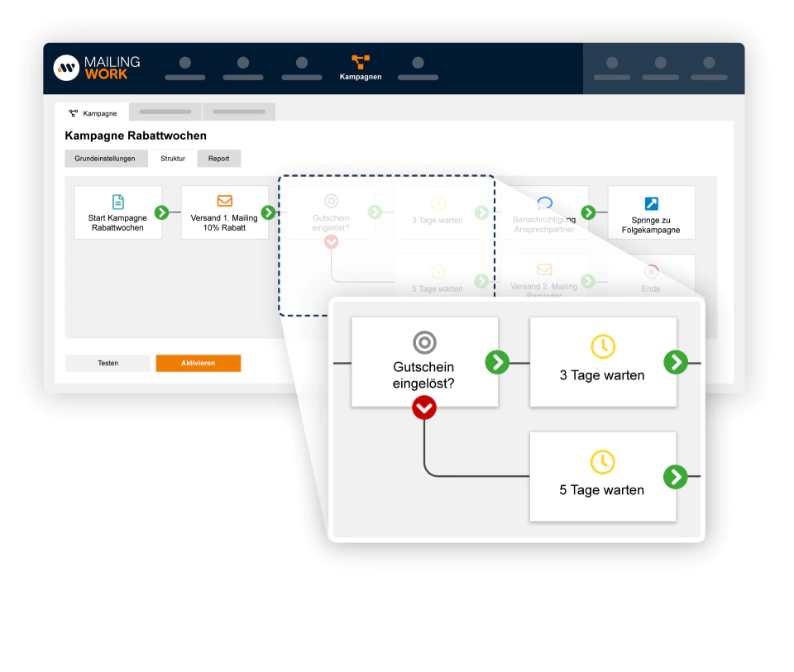Viewport: 794px width, 672px height.
Task: Select the Struktur tab
Action: (x=173, y=159)
